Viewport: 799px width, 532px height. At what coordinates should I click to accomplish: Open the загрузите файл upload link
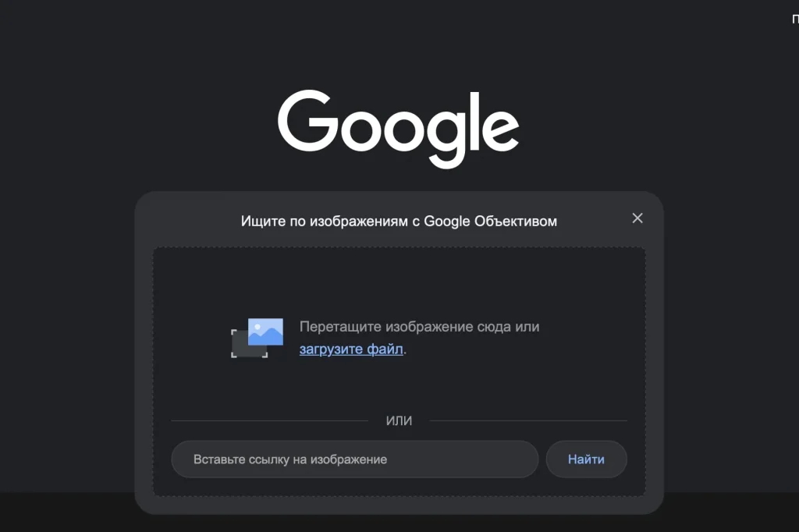click(351, 349)
